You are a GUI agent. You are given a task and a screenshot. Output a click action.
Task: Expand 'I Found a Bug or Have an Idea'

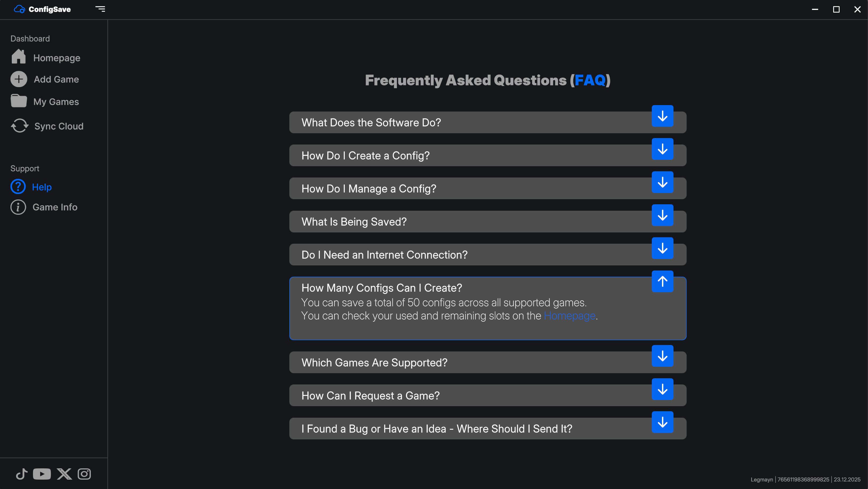pyautogui.click(x=663, y=422)
